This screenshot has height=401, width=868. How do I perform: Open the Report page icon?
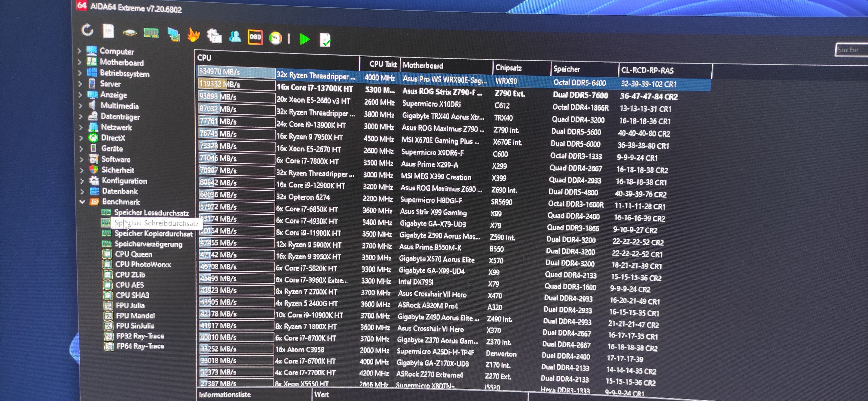108,31
